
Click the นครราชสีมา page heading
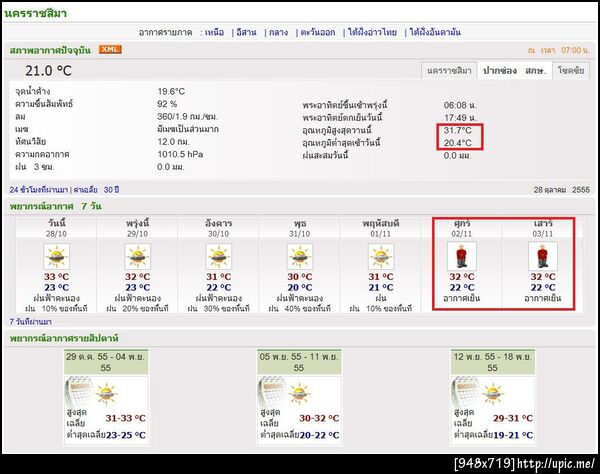[x=35, y=13]
